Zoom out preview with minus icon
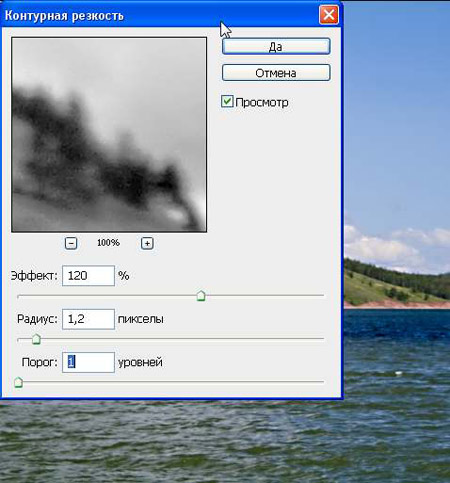The width and height of the screenshot is (450, 483). click(71, 243)
